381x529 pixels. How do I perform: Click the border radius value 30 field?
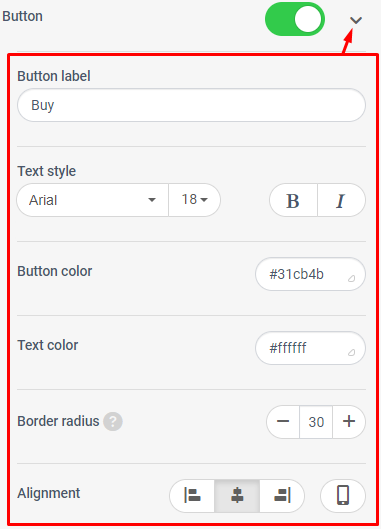(316, 422)
